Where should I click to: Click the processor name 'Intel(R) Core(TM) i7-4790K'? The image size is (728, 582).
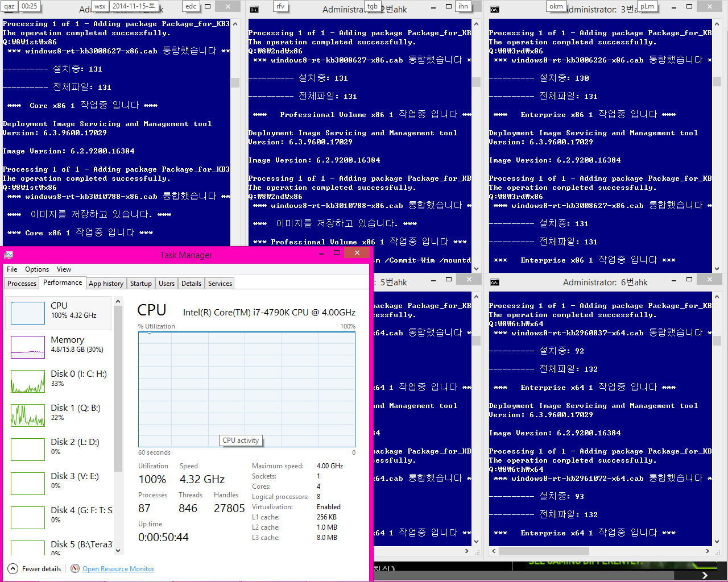click(x=269, y=312)
